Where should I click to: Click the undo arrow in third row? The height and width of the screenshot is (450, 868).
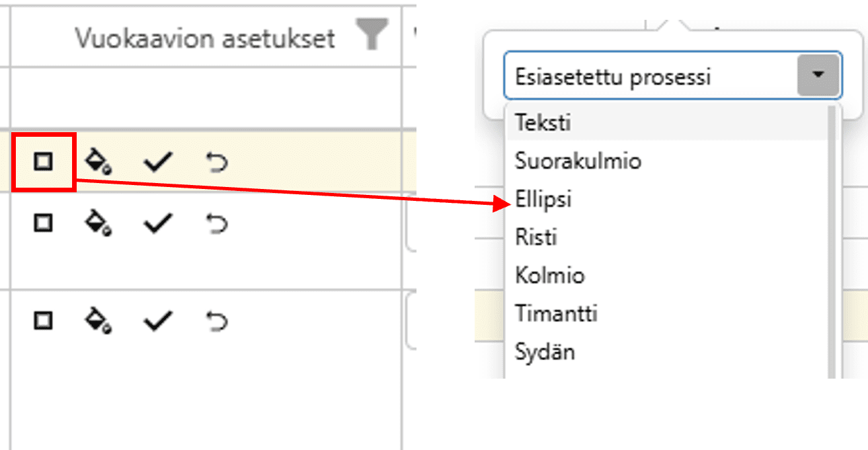click(216, 321)
